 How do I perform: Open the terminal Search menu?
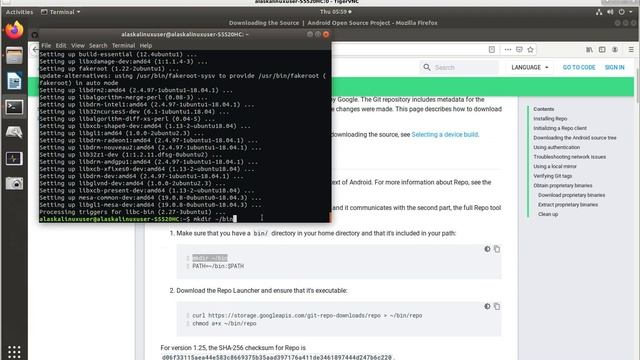98,45
